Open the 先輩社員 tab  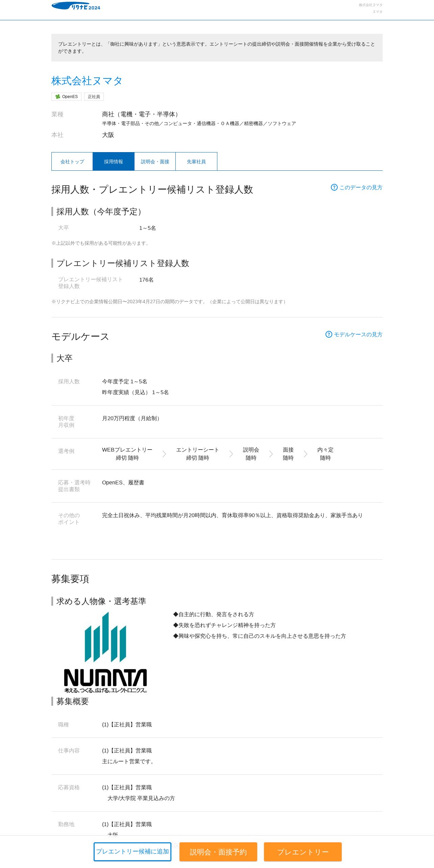pyautogui.click(x=196, y=162)
